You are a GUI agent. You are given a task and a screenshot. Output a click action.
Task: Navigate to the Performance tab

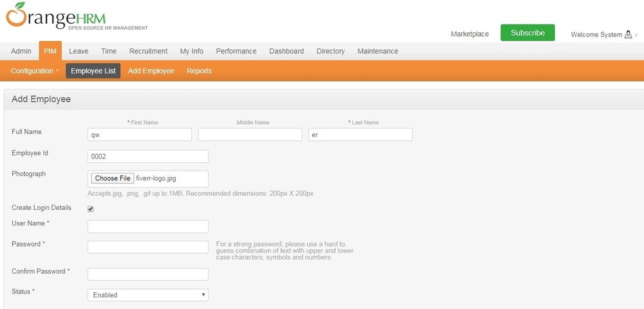pyautogui.click(x=236, y=51)
